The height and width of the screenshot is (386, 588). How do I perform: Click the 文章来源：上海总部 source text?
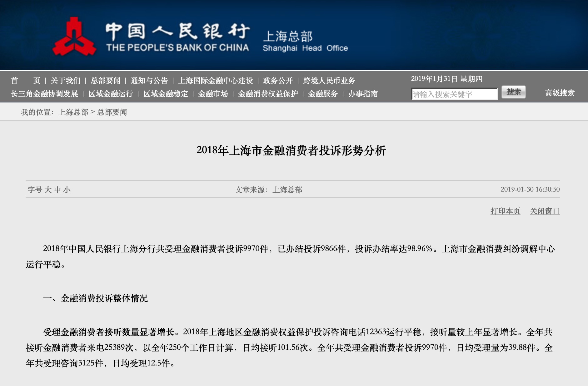click(269, 190)
